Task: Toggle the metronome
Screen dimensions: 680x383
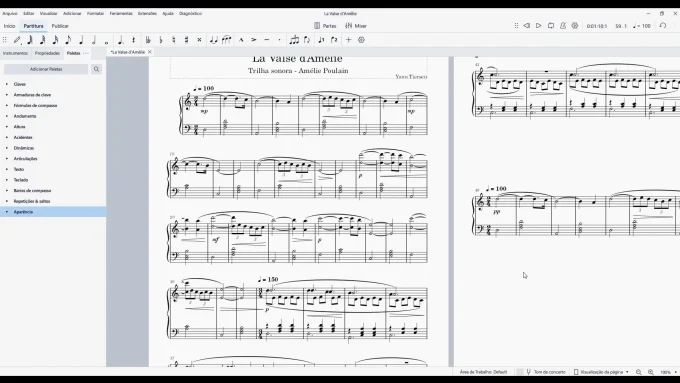Action: click(563, 26)
